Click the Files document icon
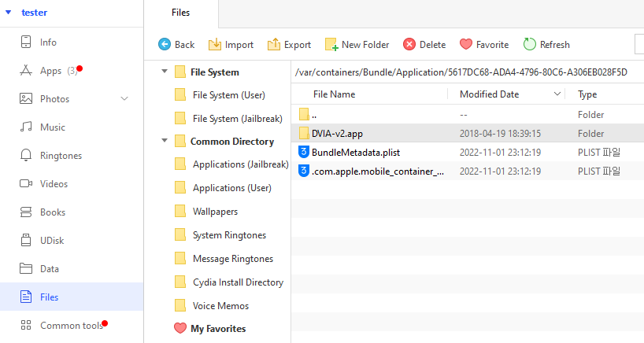 [26, 297]
